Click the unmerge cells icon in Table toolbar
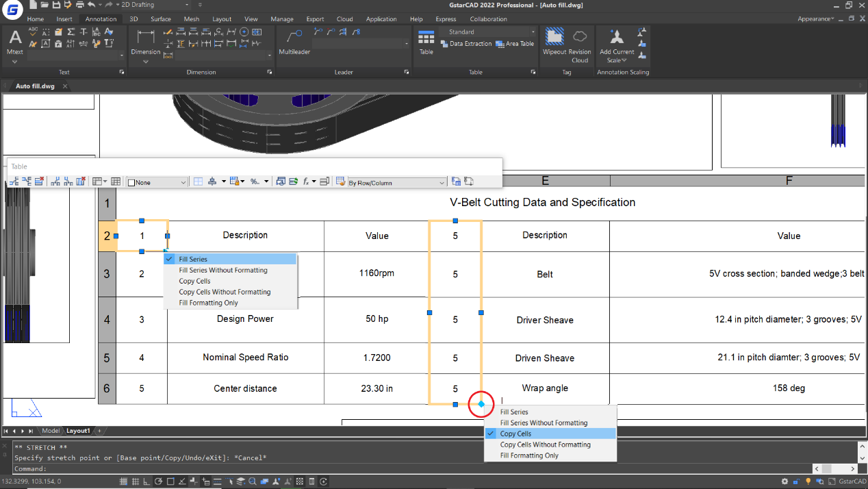The width and height of the screenshot is (868, 489). pyautogui.click(x=116, y=181)
